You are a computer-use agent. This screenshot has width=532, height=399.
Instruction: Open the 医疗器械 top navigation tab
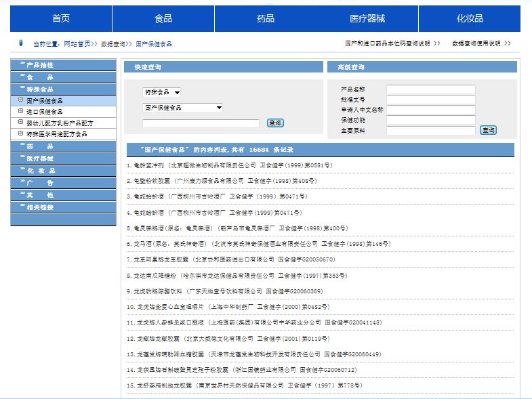pos(367,18)
